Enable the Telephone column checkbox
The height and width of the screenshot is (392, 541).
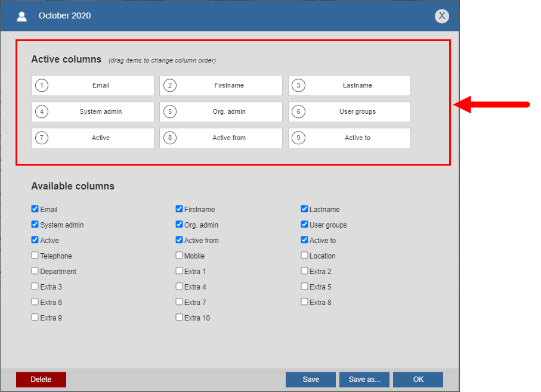click(x=35, y=255)
